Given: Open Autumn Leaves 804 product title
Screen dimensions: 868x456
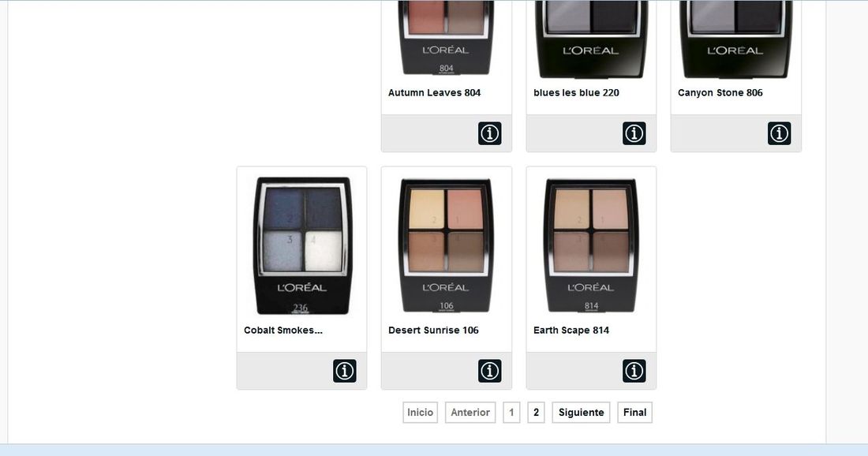Looking at the screenshot, I should click(435, 93).
